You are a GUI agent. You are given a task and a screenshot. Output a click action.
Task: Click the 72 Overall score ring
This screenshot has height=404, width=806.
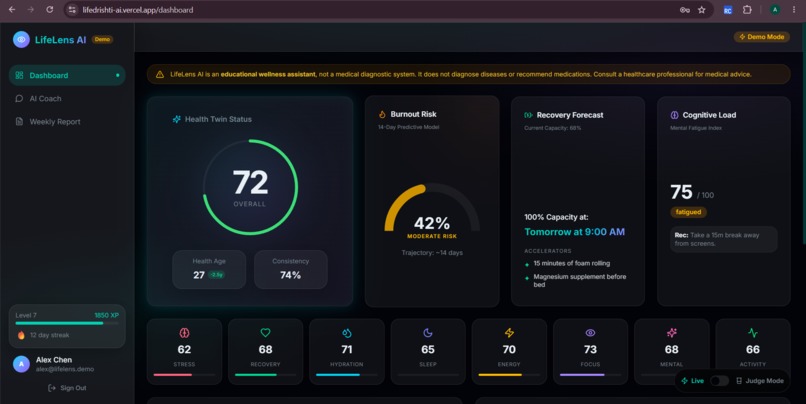[250, 187]
